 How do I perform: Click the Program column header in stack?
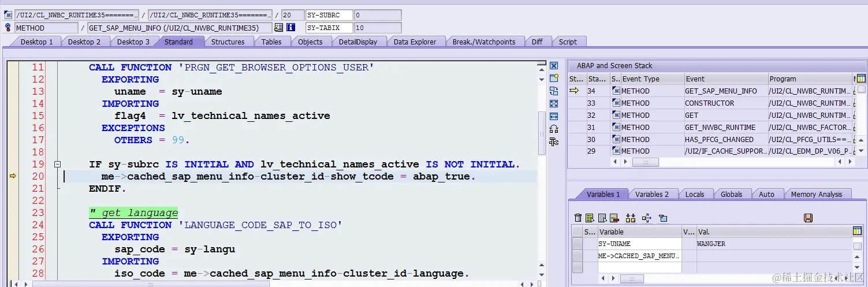[x=809, y=79]
